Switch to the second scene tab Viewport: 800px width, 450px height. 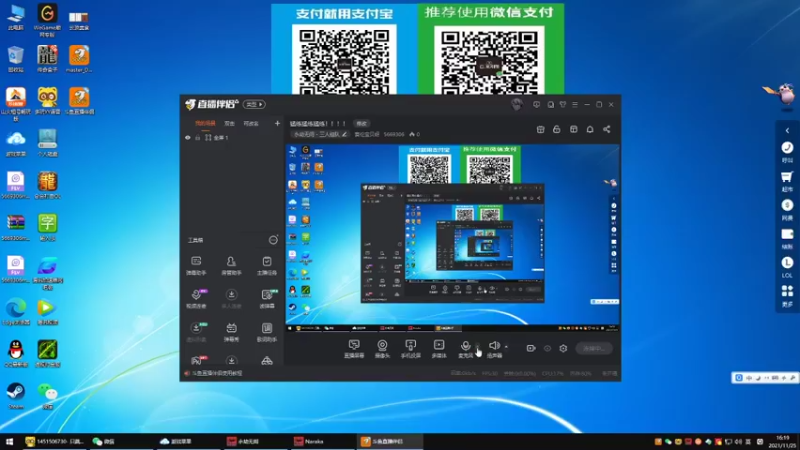(229, 123)
